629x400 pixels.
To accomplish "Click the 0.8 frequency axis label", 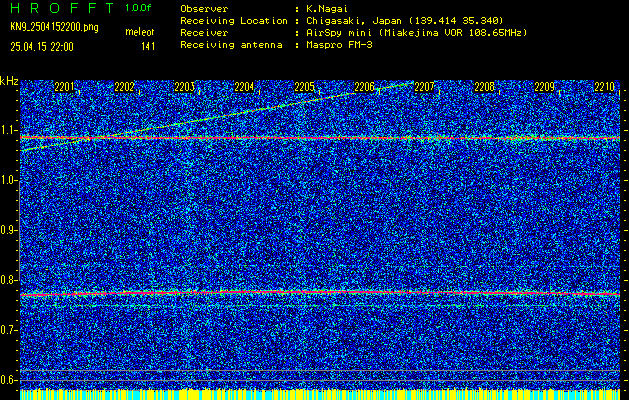I will pos(8,280).
